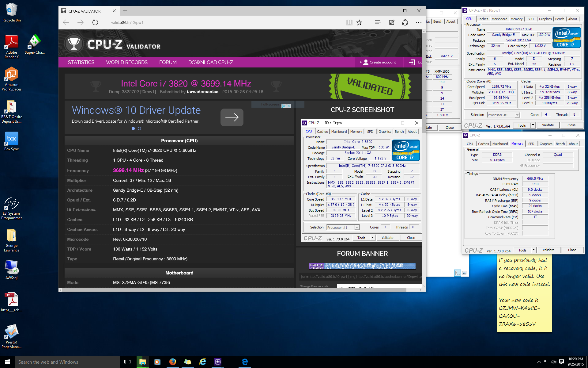The image size is (588, 368).
Task: Open reading view book icon
Action: 349,22
